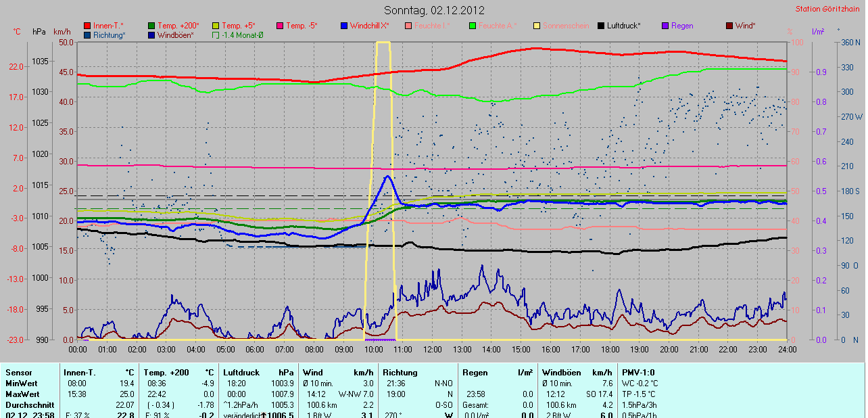Click the red Innen-T. legend swatch
This screenshot has height=418, width=868.
87,26
